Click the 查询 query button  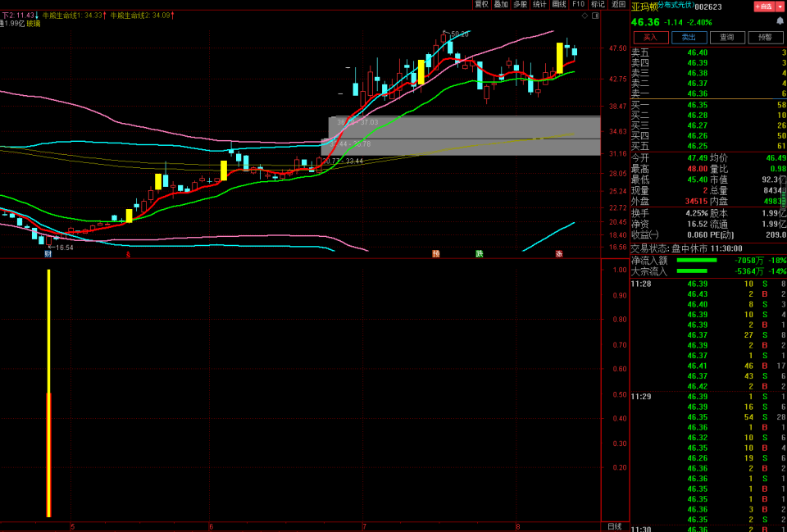727,38
